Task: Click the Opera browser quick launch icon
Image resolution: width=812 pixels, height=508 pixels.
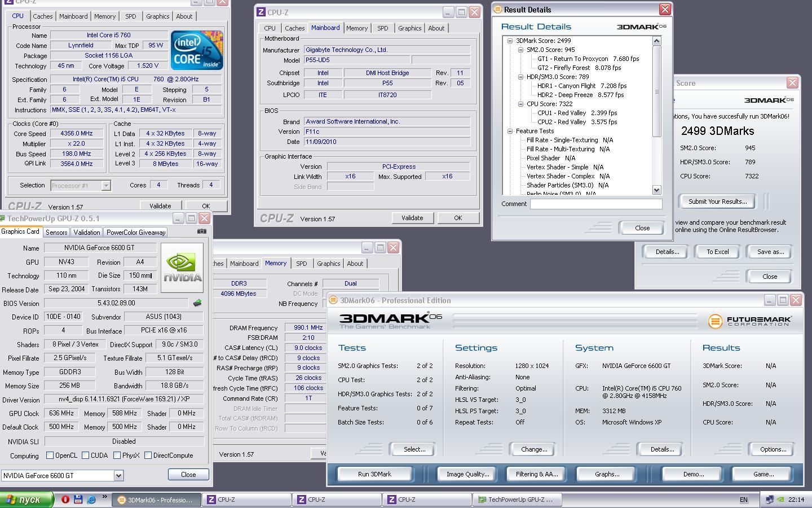Action: click(65, 500)
